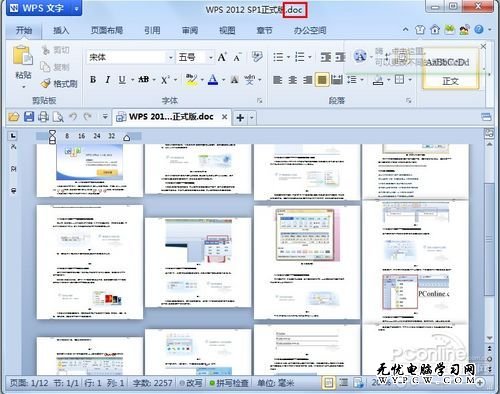Click the undo arrow icon
This screenshot has height=394, width=500.
coord(73,117)
